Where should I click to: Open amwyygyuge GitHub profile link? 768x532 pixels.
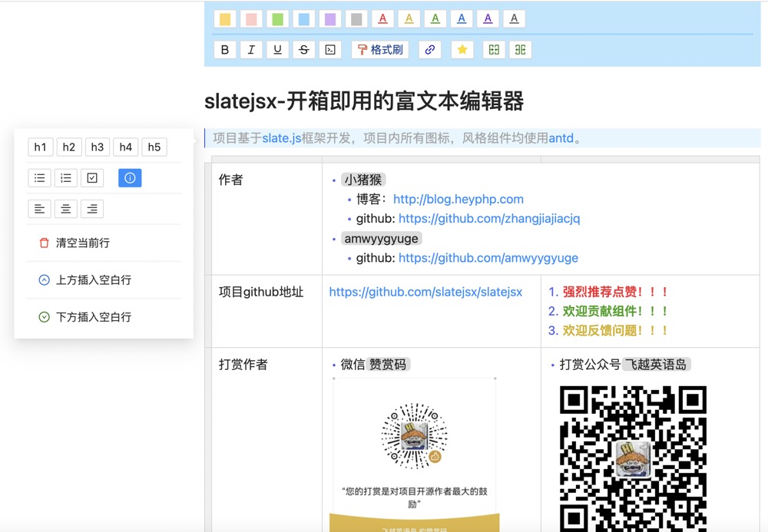(488, 258)
